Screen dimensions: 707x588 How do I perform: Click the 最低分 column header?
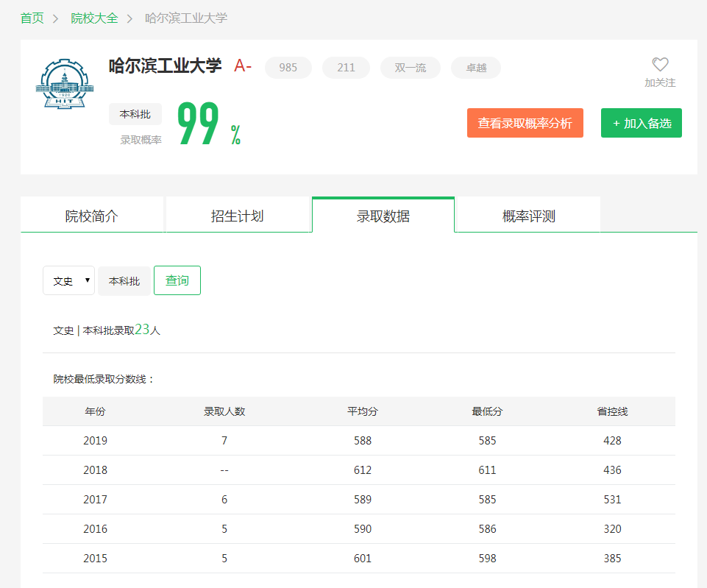click(x=487, y=411)
